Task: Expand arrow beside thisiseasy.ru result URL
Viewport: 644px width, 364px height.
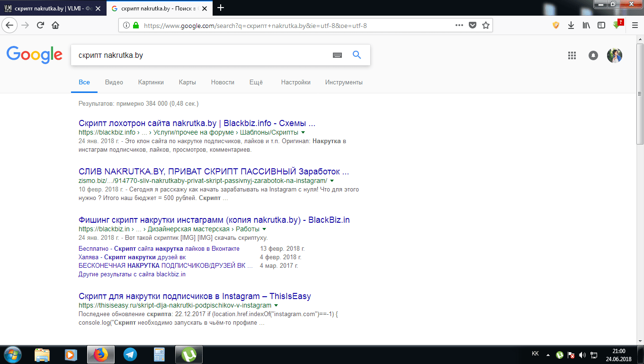Action: coord(276,306)
